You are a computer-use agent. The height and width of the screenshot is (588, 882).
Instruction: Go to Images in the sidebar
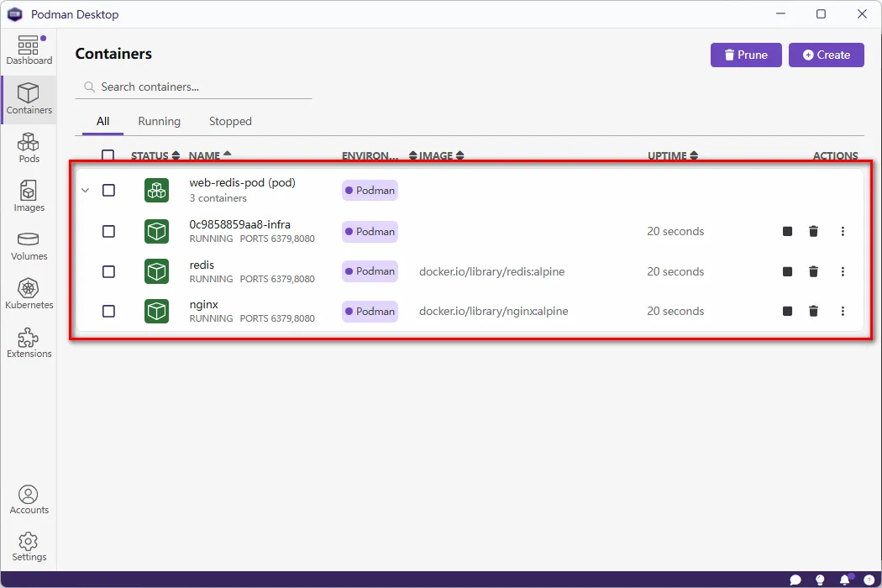point(29,196)
